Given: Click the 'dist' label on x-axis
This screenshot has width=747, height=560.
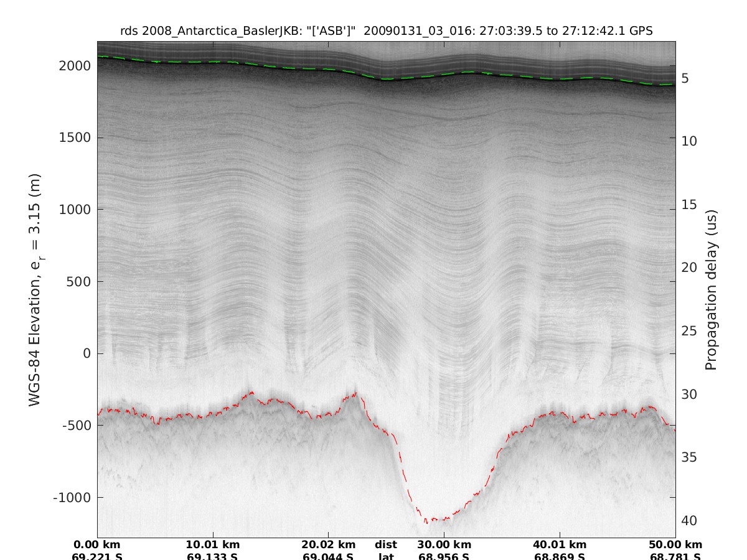Looking at the screenshot, I should click(386, 544).
